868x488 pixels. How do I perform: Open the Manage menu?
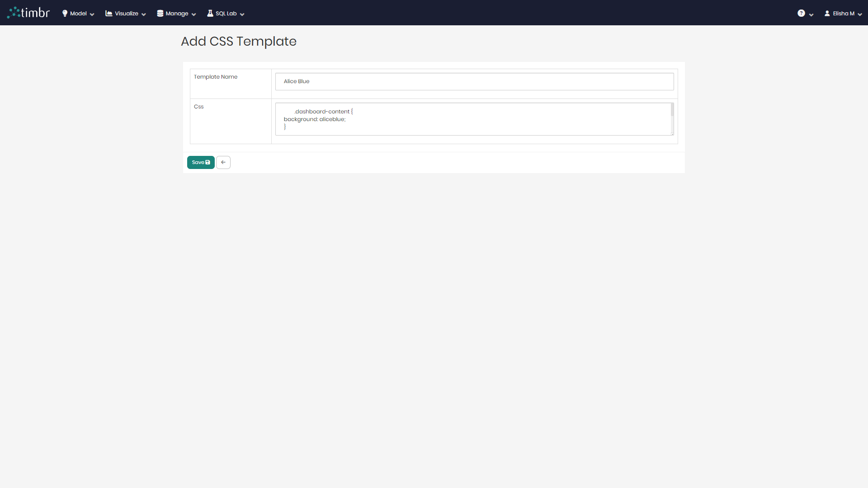coord(176,13)
